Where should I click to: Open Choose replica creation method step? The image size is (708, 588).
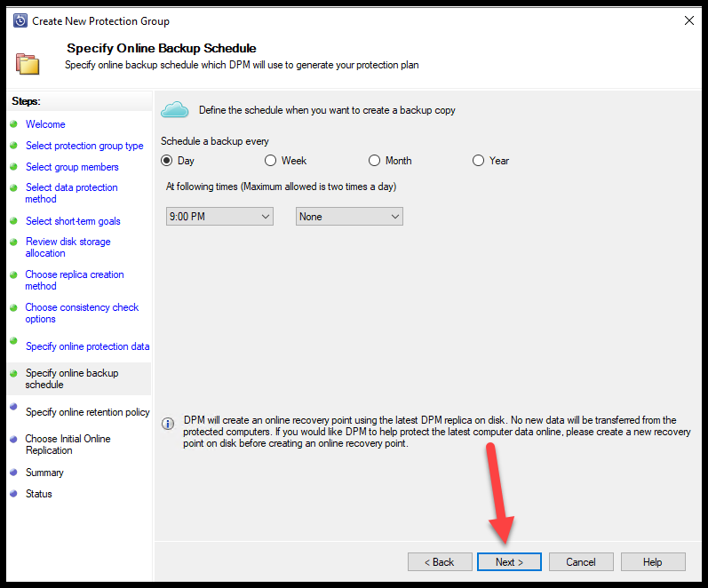click(75, 280)
